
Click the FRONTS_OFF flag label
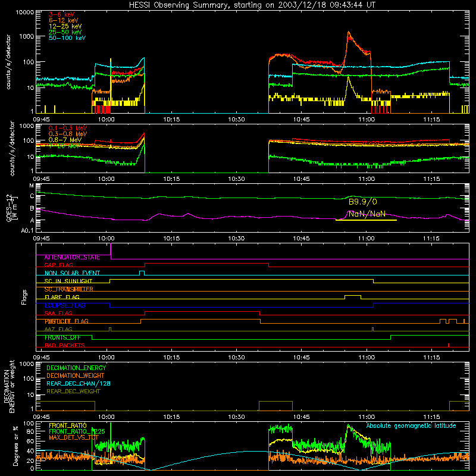tap(62, 337)
